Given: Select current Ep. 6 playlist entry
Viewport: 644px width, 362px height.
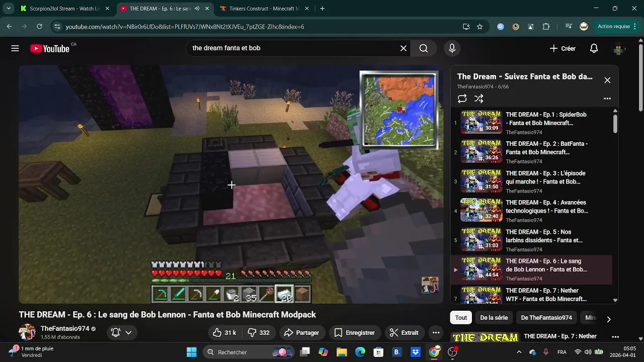Looking at the screenshot, I should click(531, 269).
